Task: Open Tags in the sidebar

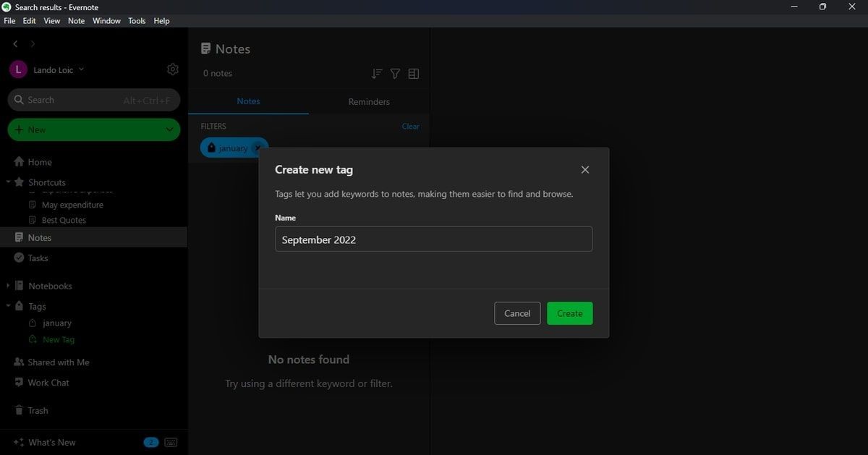Action: tap(37, 306)
